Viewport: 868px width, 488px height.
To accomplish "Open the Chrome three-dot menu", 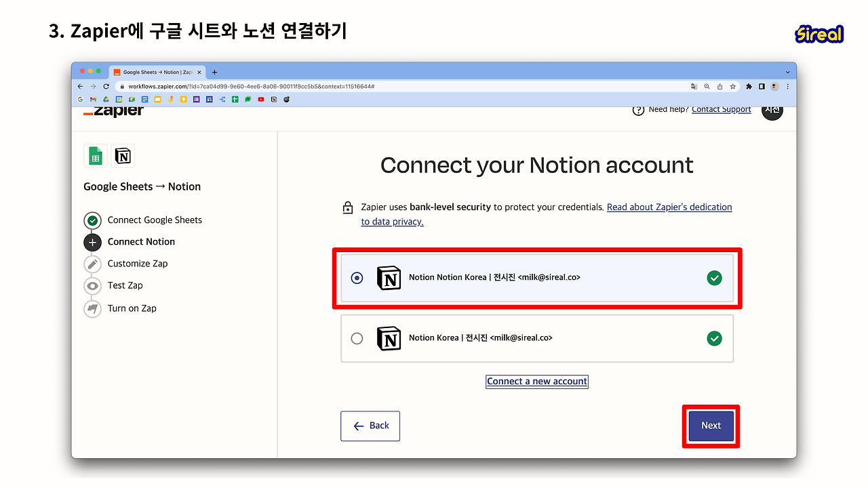I will pos(787,86).
